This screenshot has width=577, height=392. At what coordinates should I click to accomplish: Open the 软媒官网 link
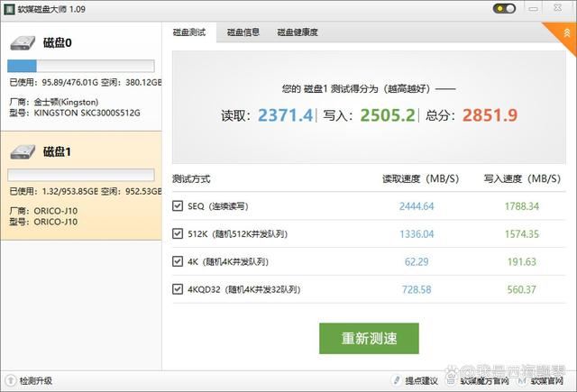(x=547, y=381)
